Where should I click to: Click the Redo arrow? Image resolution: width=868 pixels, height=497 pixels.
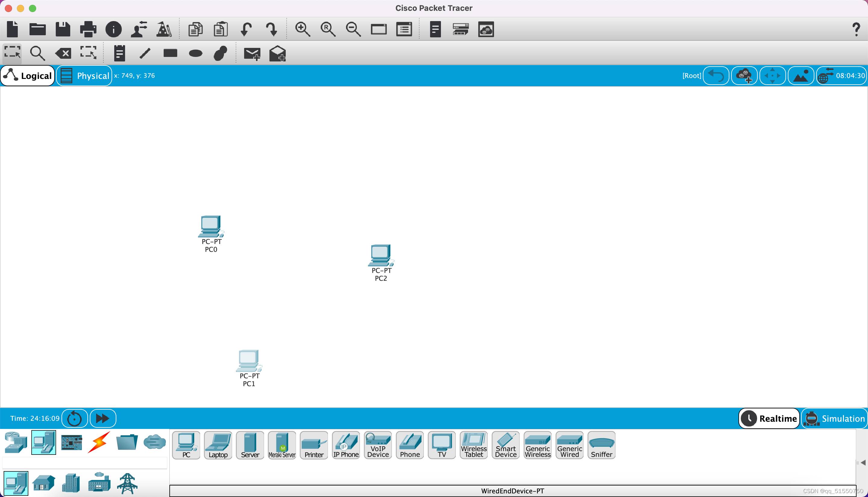(x=272, y=29)
